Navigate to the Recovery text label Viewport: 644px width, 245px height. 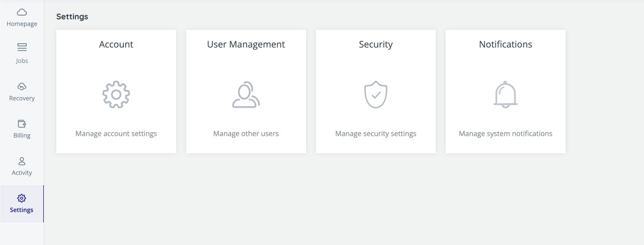pyautogui.click(x=22, y=98)
